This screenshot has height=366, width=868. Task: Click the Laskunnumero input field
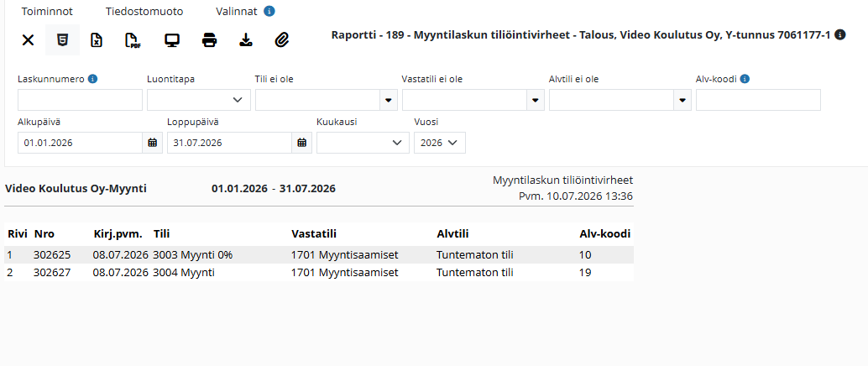[x=81, y=100]
